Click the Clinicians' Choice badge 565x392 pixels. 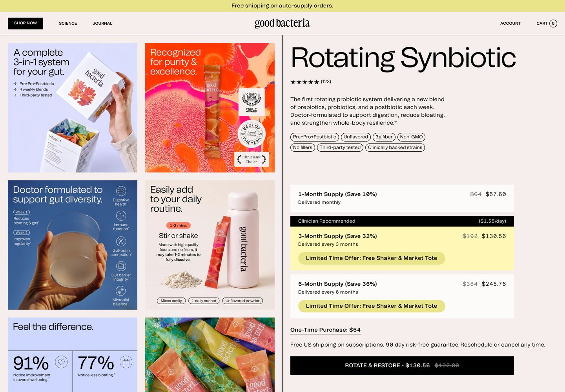[252, 160]
